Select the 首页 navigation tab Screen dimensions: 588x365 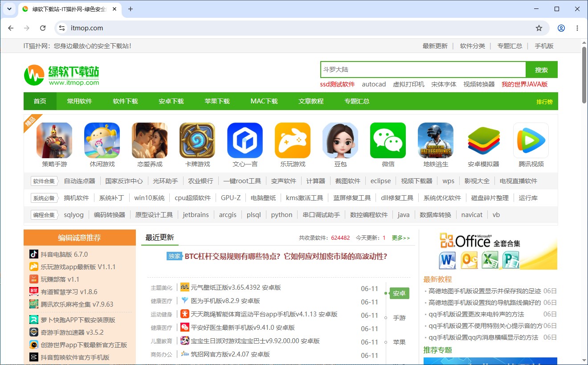click(40, 101)
